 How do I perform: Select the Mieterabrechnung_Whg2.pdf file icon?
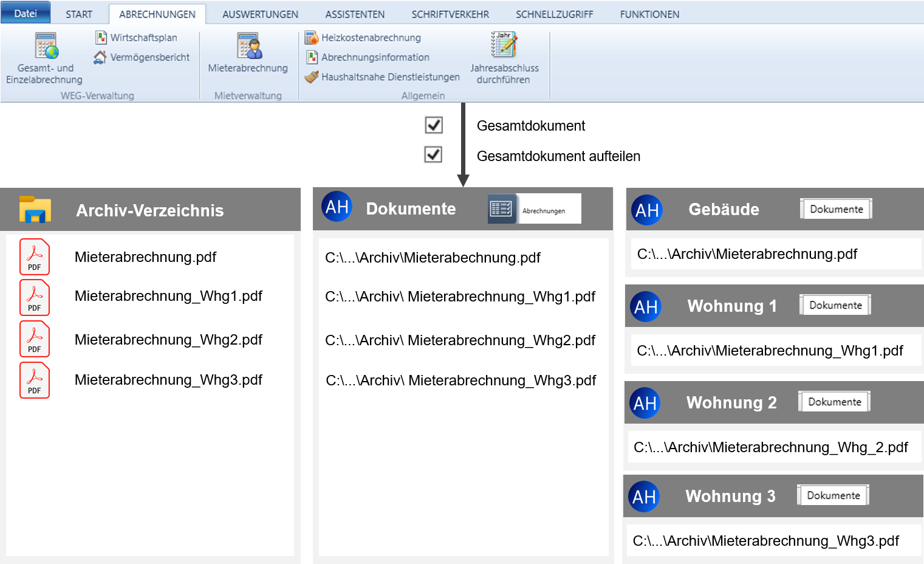point(35,339)
